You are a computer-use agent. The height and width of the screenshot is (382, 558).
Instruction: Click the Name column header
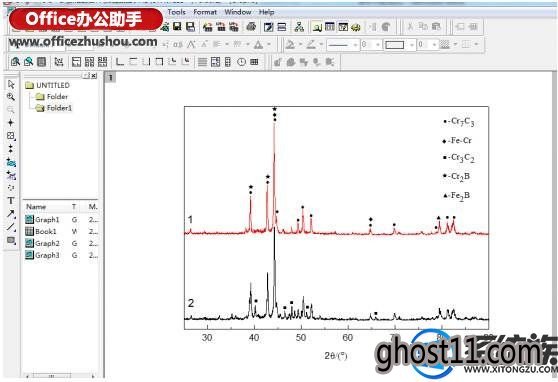tap(36, 207)
